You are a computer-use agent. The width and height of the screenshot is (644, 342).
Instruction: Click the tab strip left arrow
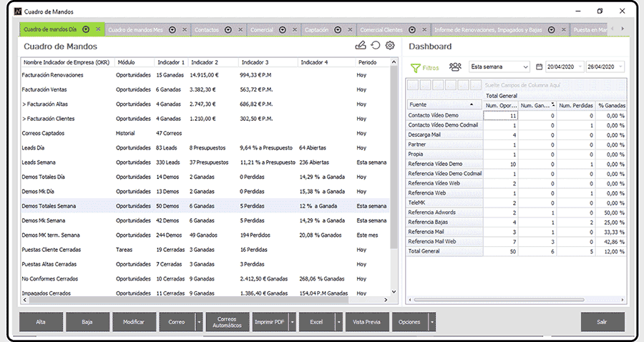[613, 29]
